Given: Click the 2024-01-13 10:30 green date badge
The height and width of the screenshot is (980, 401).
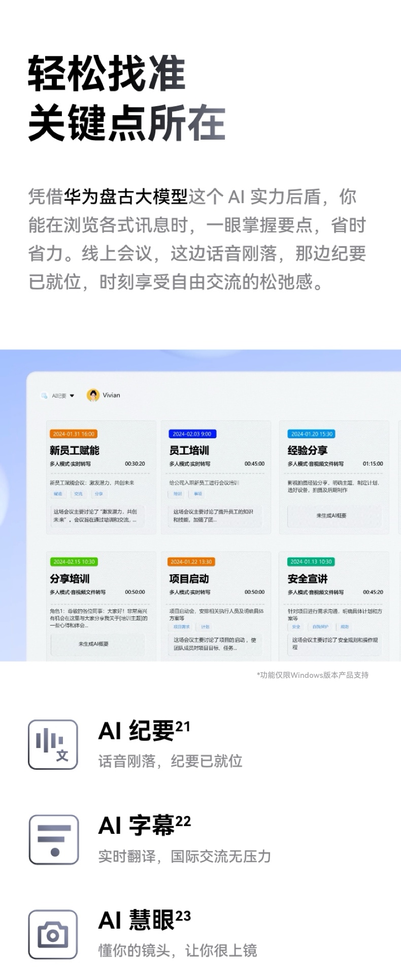Looking at the screenshot, I should 311,562.
